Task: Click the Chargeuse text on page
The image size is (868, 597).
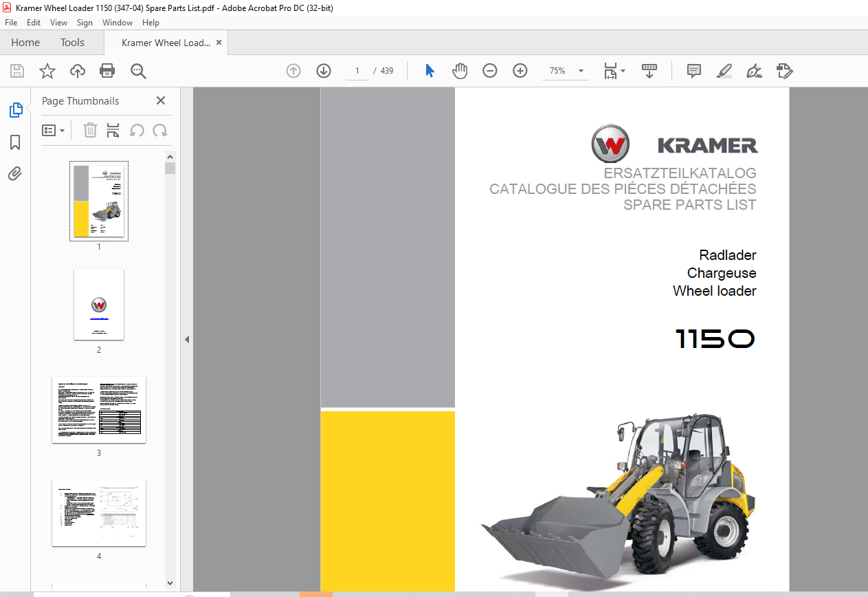Action: (x=722, y=273)
